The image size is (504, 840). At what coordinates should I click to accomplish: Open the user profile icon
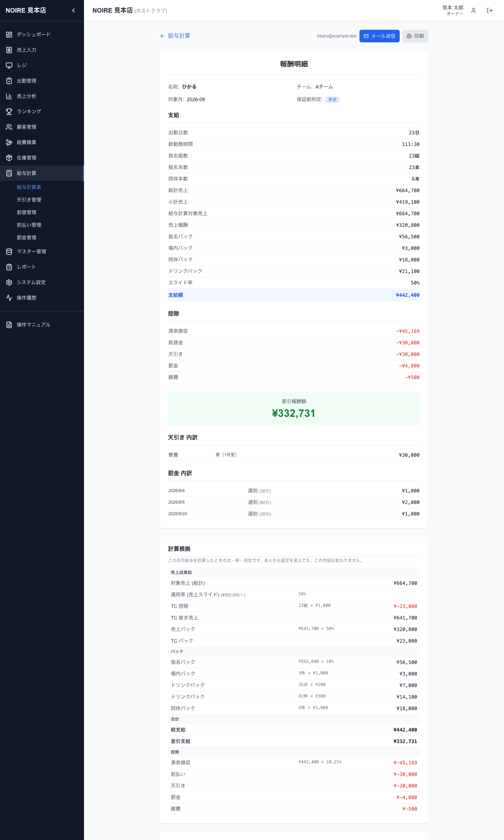474,10
